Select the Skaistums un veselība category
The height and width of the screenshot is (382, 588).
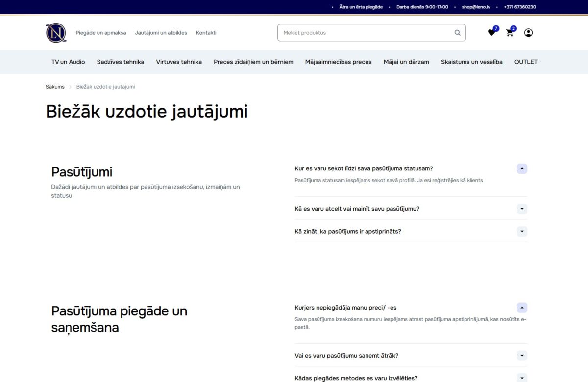tap(471, 62)
